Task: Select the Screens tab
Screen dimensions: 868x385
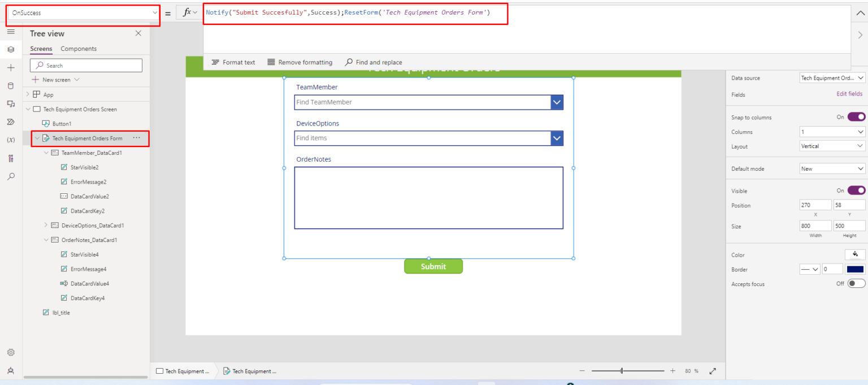Action: [x=41, y=49]
